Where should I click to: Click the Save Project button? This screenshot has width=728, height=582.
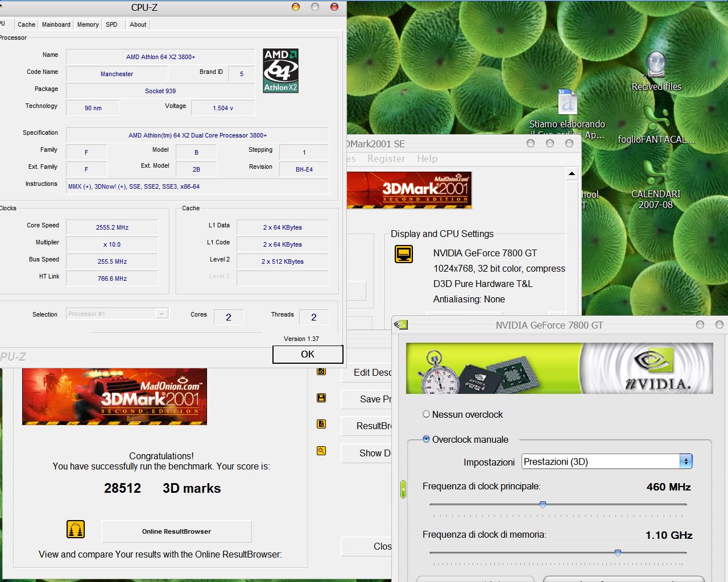(366, 399)
